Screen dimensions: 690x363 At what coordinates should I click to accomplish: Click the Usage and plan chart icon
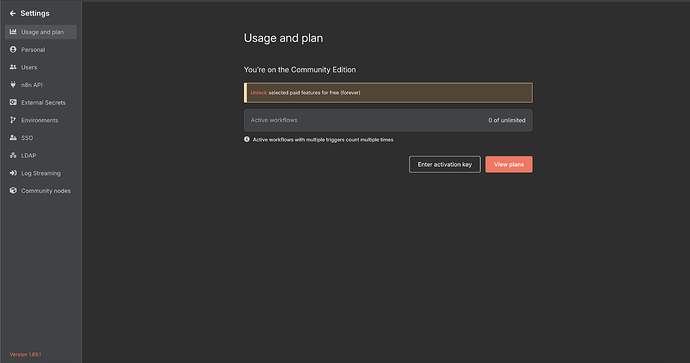(13, 32)
